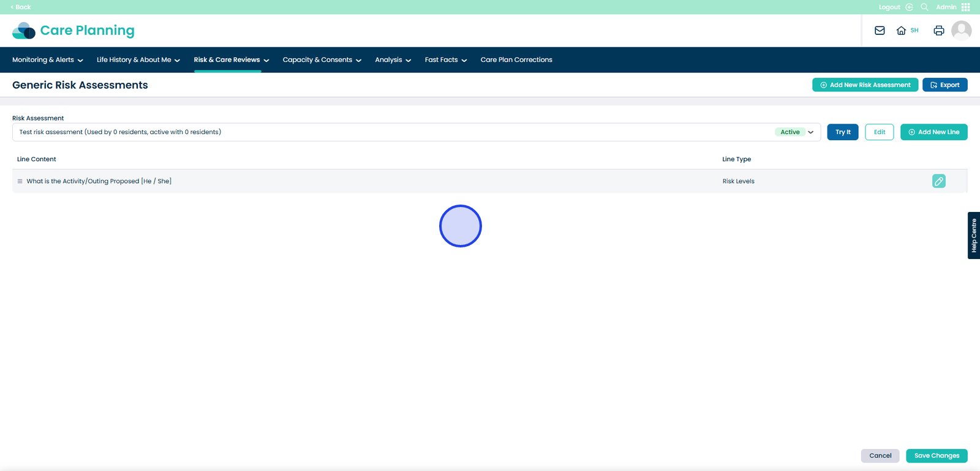Click the search magnifier icon
Viewport: 980px width, 471px height.
click(924, 7)
